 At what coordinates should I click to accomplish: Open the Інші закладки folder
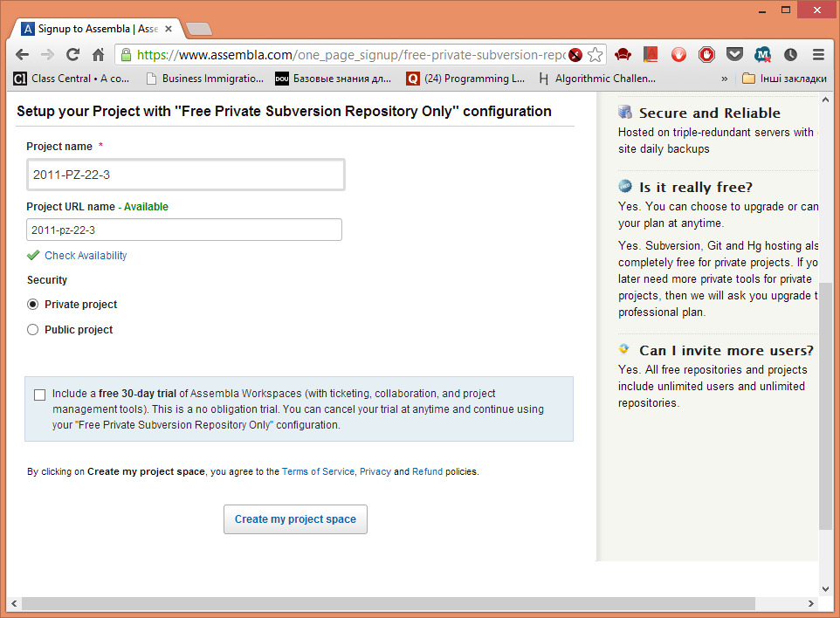coord(784,79)
